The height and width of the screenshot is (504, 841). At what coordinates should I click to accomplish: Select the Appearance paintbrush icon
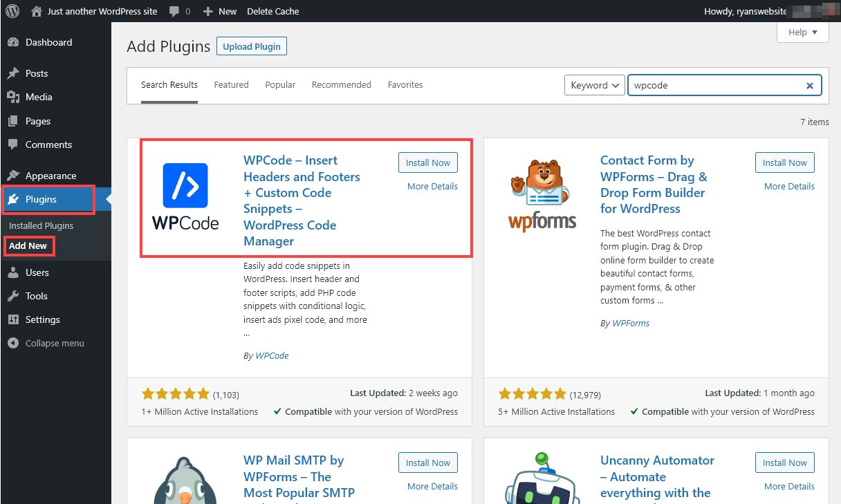[15, 176]
